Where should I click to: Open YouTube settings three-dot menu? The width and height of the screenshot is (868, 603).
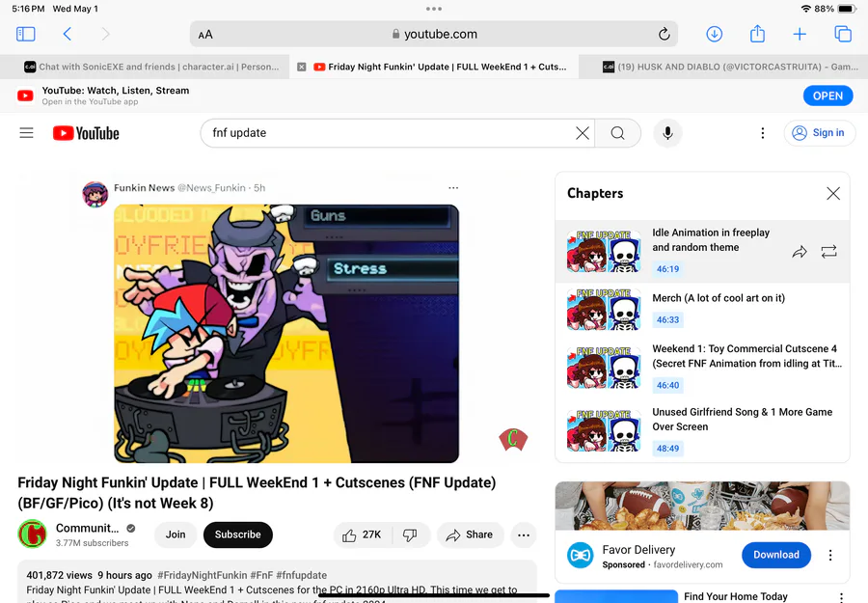point(762,133)
